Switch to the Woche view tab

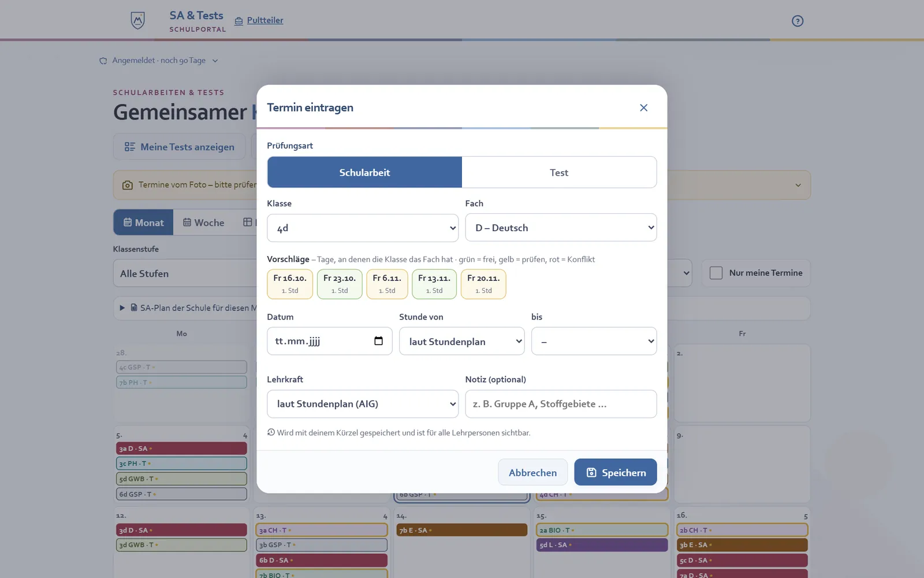point(203,223)
